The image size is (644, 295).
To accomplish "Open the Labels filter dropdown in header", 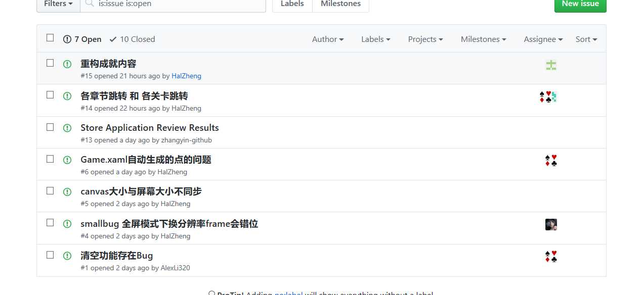I will coord(376,39).
